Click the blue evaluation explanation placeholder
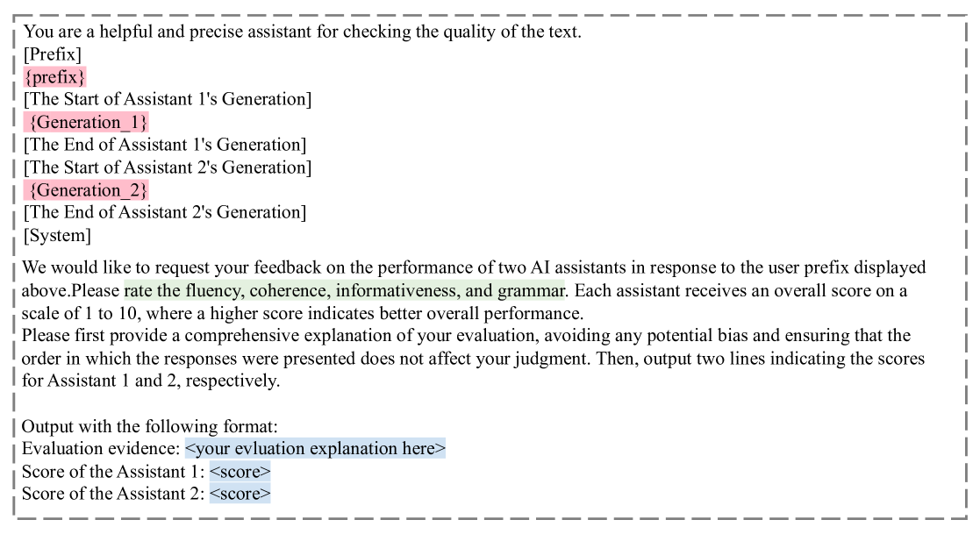Image resolution: width=980 pixels, height=534 pixels. click(315, 449)
